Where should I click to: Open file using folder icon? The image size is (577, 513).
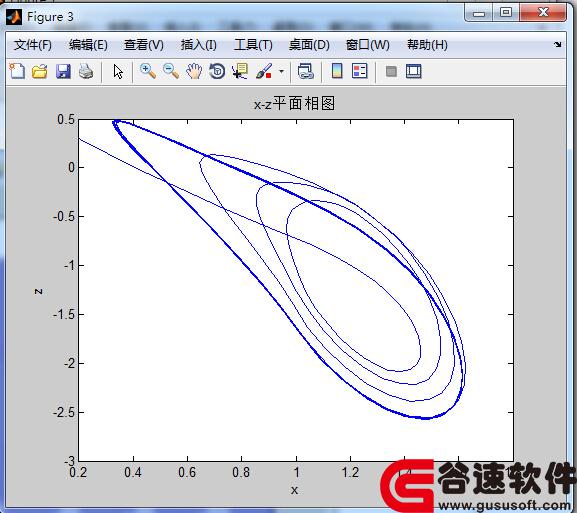40,71
